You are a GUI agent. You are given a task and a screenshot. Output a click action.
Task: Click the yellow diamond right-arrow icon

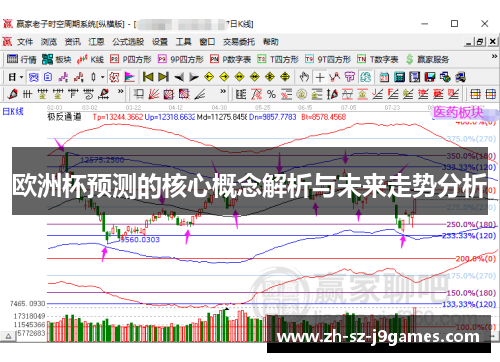point(224,77)
